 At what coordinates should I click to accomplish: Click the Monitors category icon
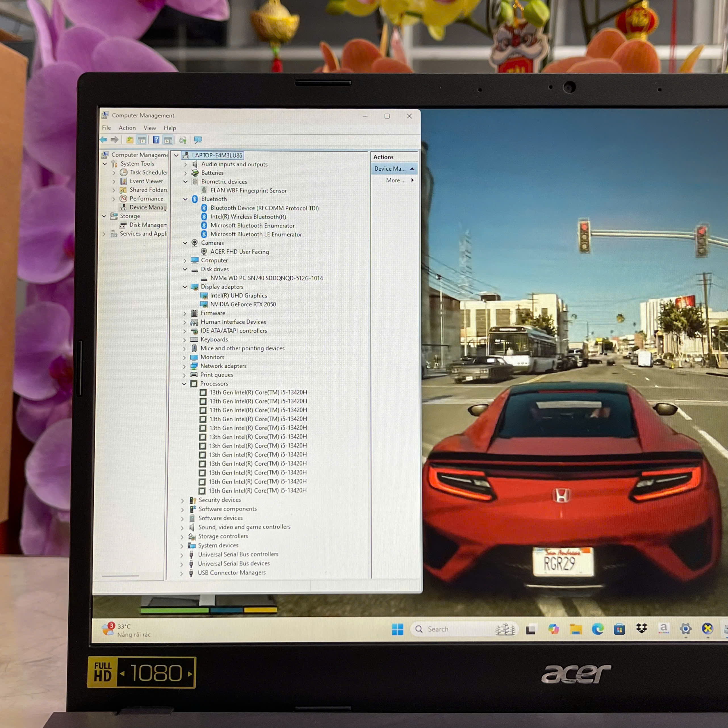pos(194,357)
